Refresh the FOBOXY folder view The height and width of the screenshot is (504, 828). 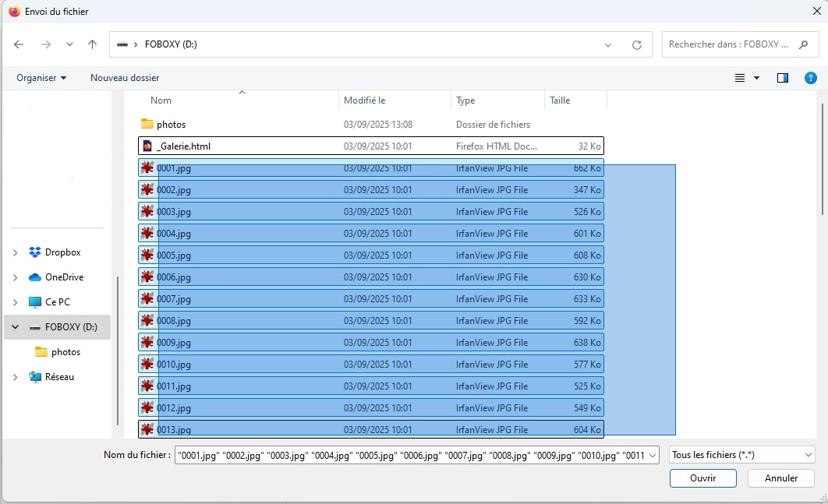tap(637, 44)
